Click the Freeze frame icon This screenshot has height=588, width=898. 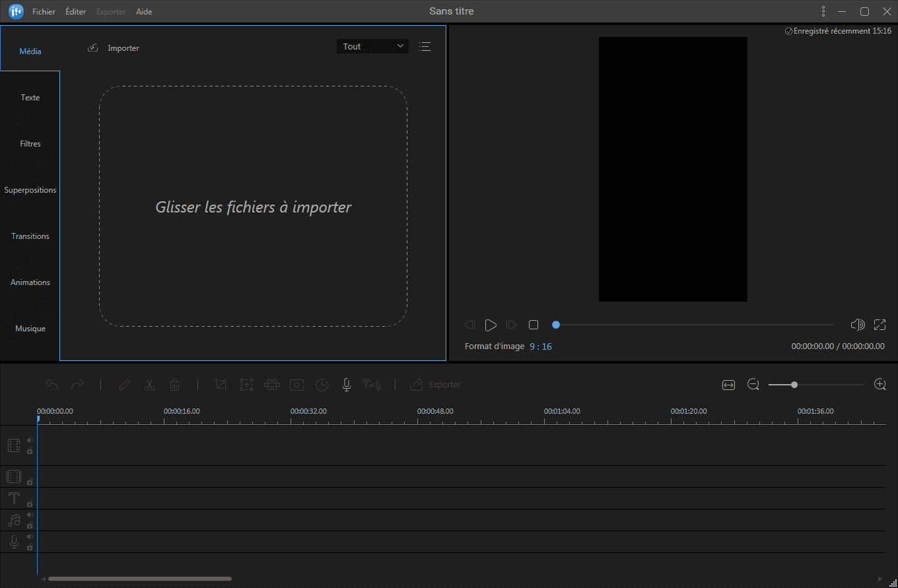point(297,384)
